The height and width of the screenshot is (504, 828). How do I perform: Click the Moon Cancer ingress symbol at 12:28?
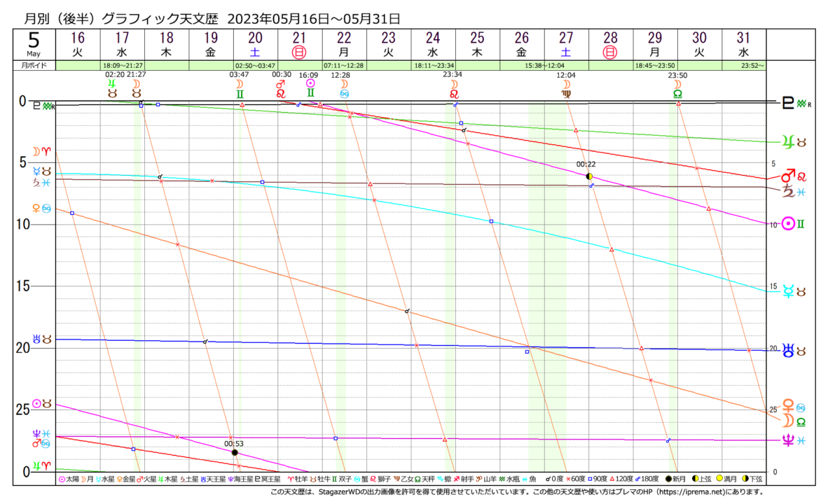pyautogui.click(x=344, y=88)
